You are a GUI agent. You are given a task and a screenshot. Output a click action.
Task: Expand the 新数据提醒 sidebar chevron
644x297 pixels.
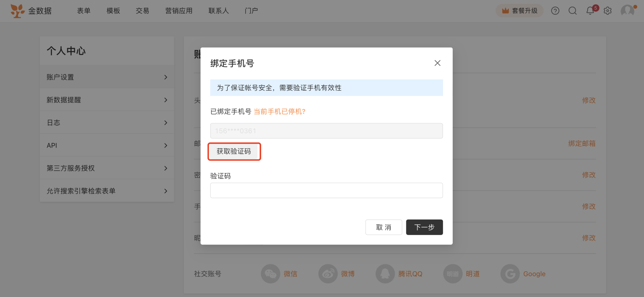point(166,100)
